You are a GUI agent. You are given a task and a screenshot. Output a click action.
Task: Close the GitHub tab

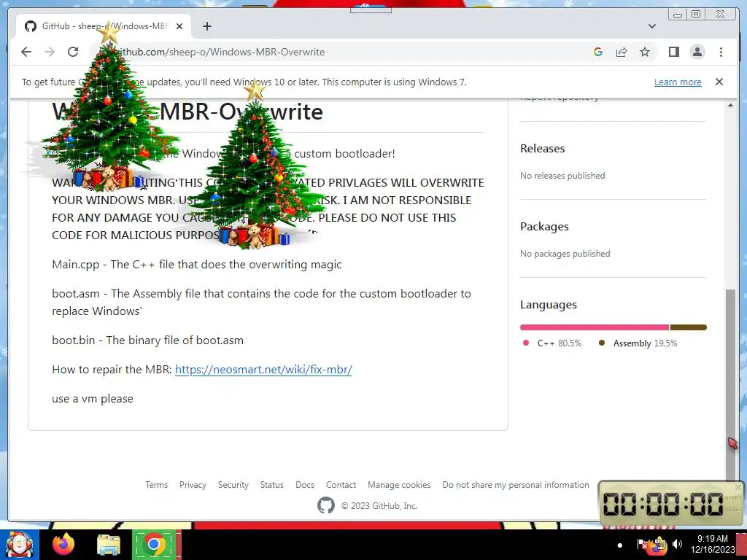coord(179,26)
